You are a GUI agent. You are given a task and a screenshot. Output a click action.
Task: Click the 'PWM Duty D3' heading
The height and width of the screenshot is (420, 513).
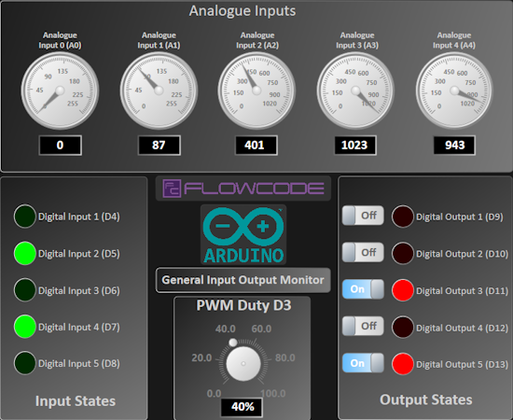pos(243,305)
